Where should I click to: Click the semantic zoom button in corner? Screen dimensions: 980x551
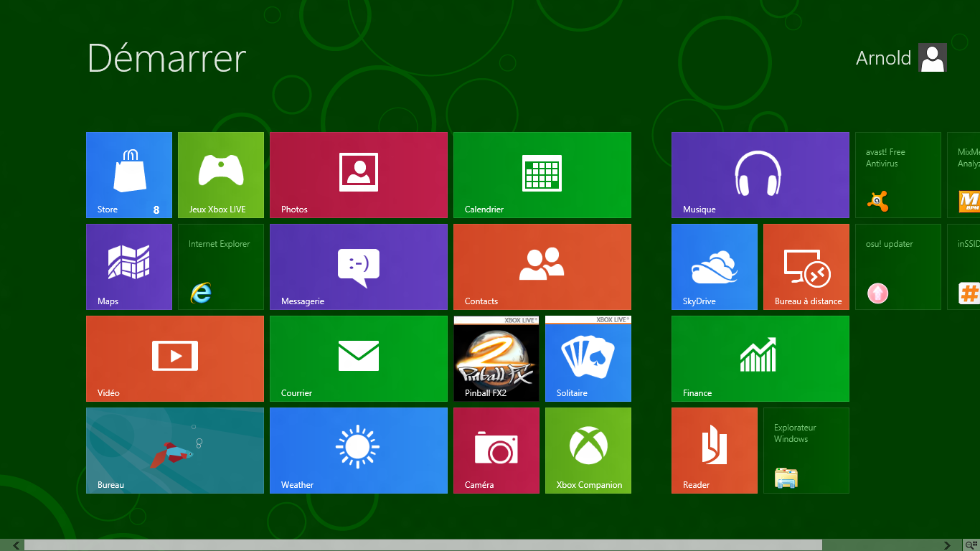970,545
